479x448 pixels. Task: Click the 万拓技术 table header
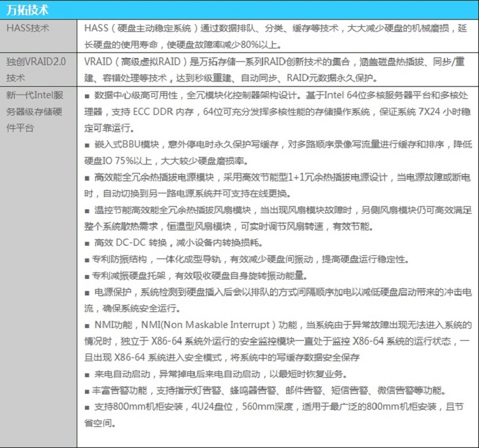point(26,10)
